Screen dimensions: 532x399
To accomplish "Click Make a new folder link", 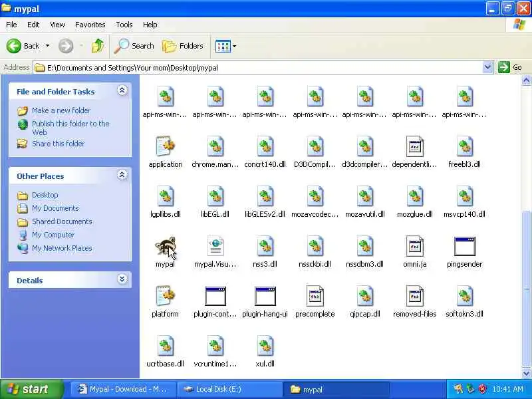I will pos(61,110).
